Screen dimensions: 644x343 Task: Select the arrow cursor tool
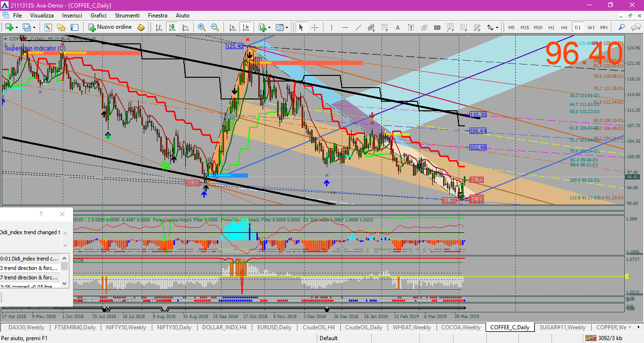[x=301, y=27]
